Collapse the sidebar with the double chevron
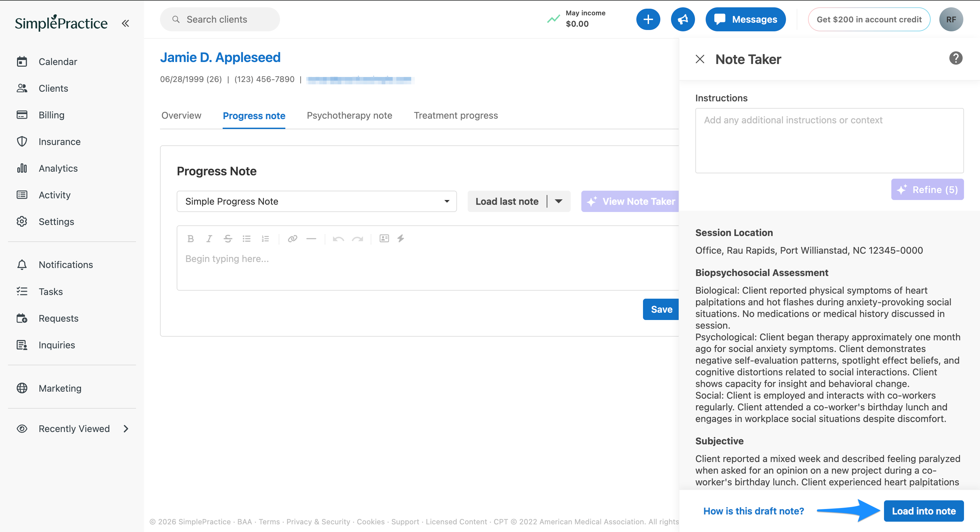This screenshot has height=532, width=980. point(125,23)
